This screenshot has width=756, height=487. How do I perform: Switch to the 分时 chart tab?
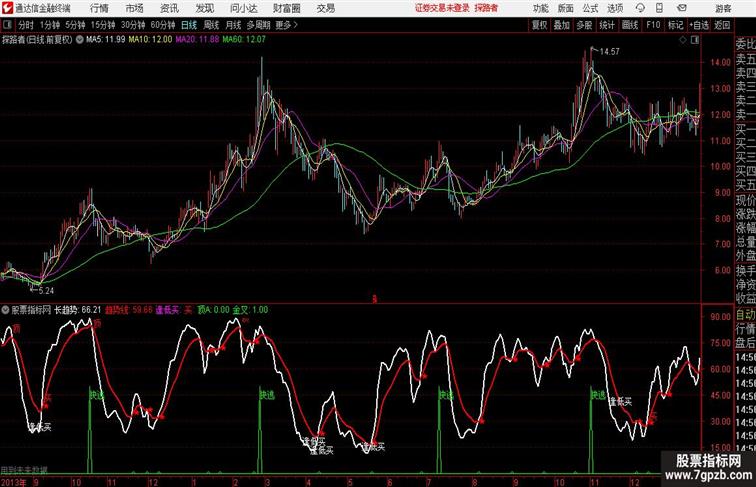click(26, 25)
